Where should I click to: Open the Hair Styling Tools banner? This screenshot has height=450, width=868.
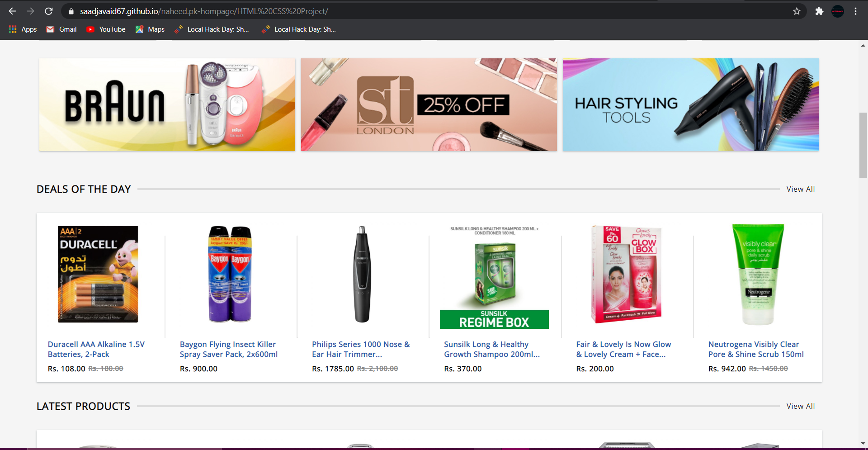691,104
